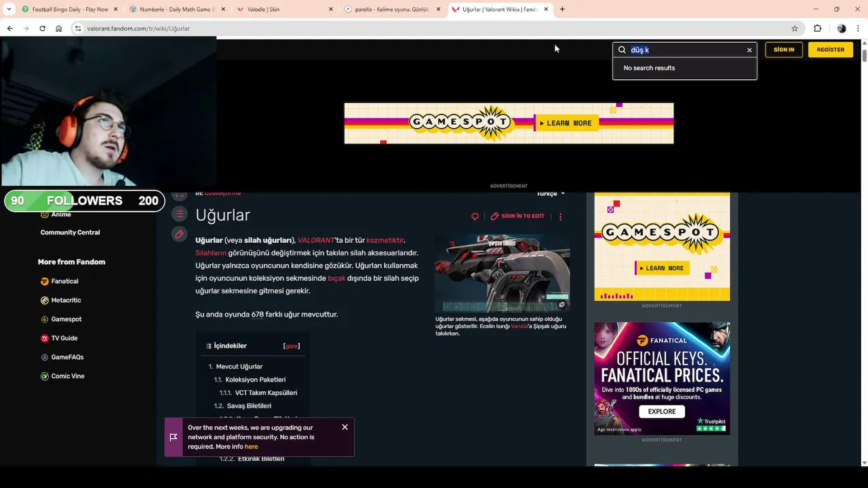Image resolution: width=868 pixels, height=488 pixels.
Task: Switch to Valodle Skin tab
Action: point(285,9)
